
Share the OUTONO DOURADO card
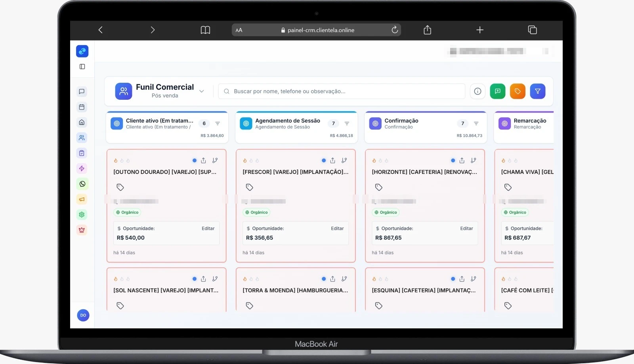(x=203, y=160)
